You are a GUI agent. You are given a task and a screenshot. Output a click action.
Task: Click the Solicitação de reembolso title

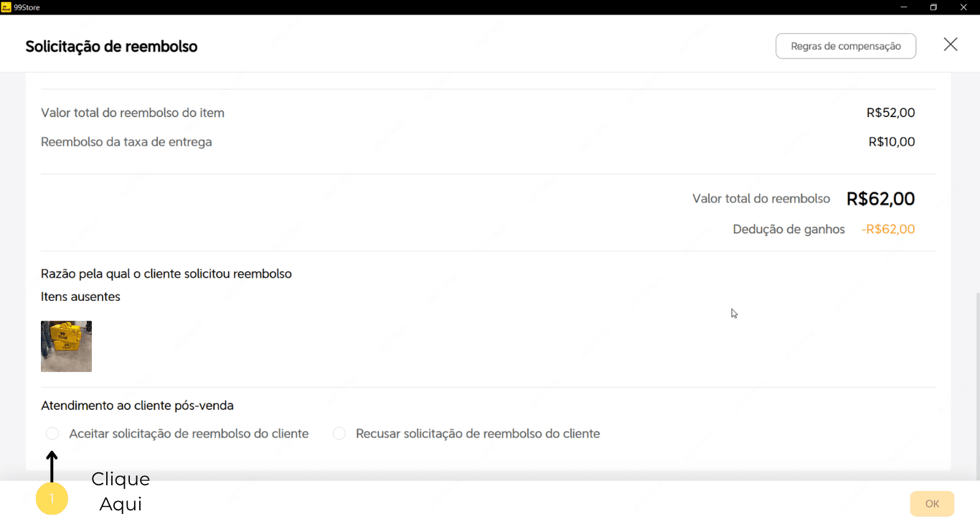(x=111, y=47)
